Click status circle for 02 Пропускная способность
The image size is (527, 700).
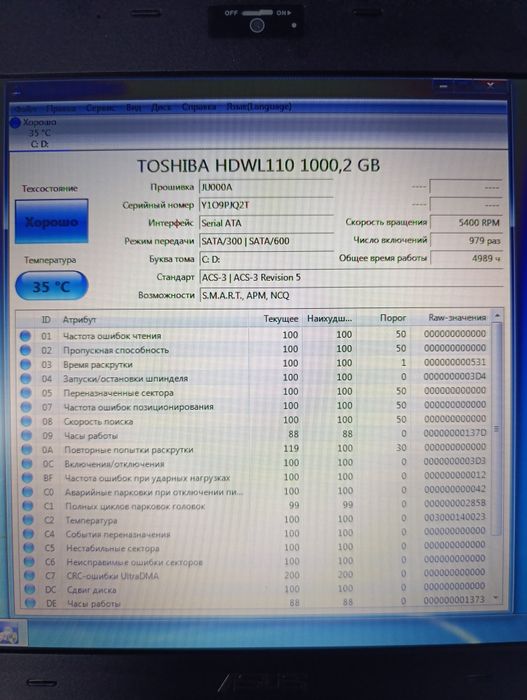25,350
